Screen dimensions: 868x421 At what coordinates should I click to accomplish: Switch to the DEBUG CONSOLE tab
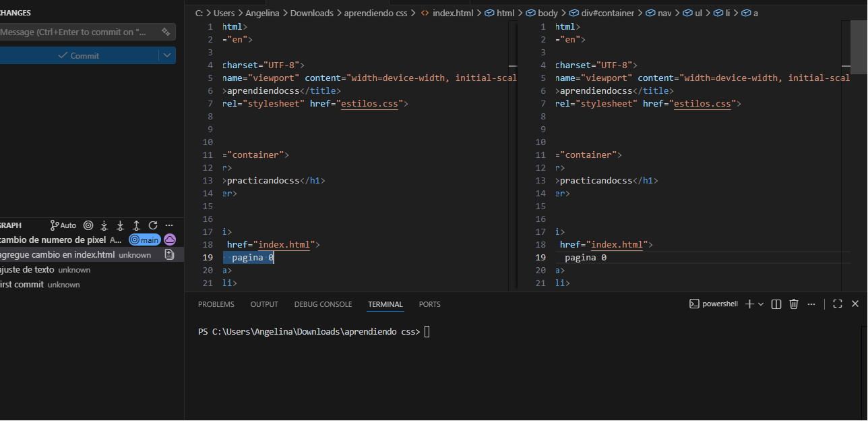pos(323,304)
